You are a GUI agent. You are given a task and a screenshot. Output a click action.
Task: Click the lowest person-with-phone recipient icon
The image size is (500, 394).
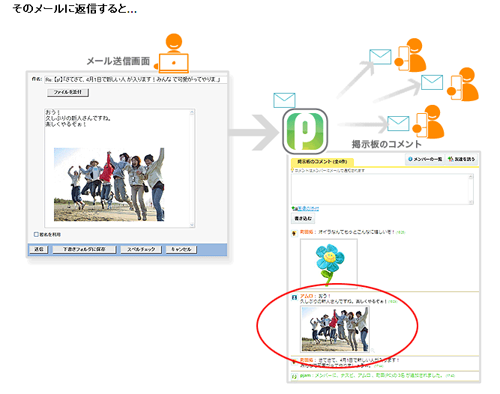[x=428, y=122]
